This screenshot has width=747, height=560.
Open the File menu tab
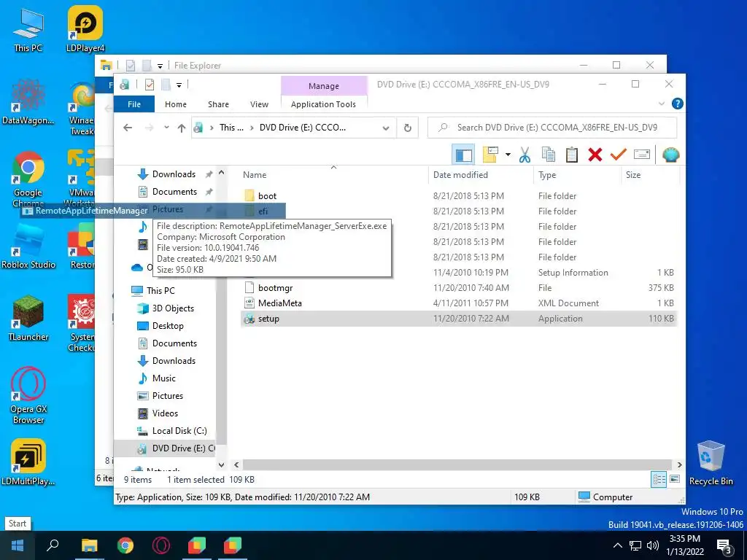[x=134, y=104]
